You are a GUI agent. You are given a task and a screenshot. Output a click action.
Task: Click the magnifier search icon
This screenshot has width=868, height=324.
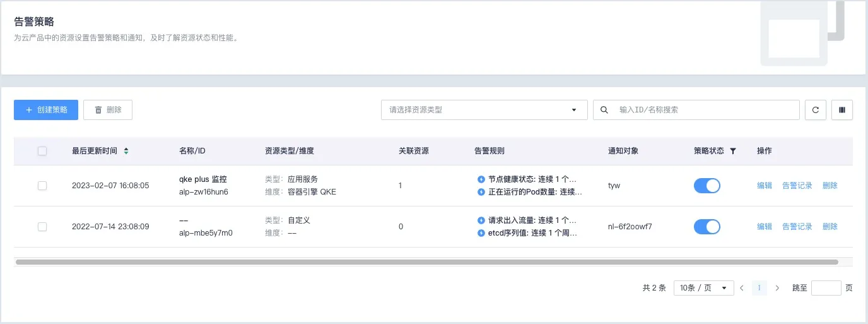604,110
